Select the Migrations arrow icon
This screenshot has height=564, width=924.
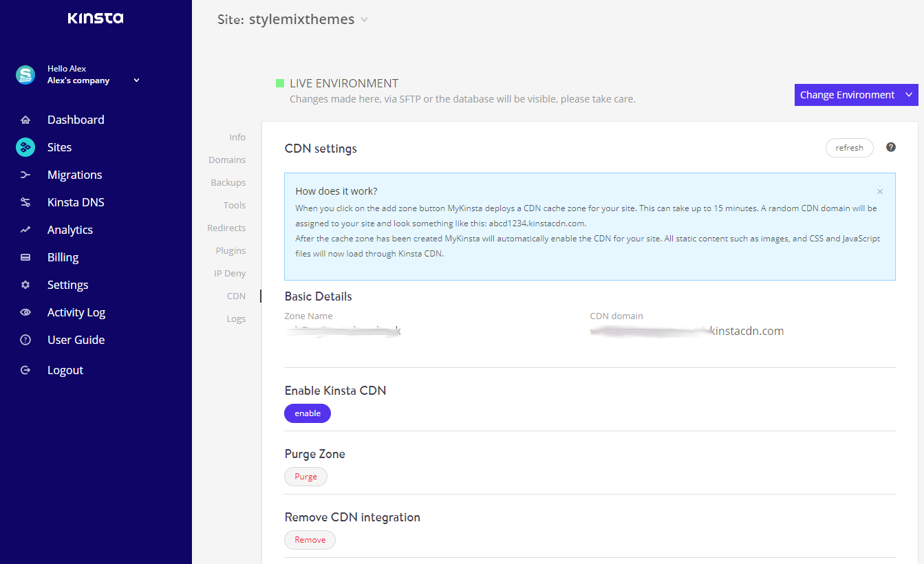tap(25, 174)
